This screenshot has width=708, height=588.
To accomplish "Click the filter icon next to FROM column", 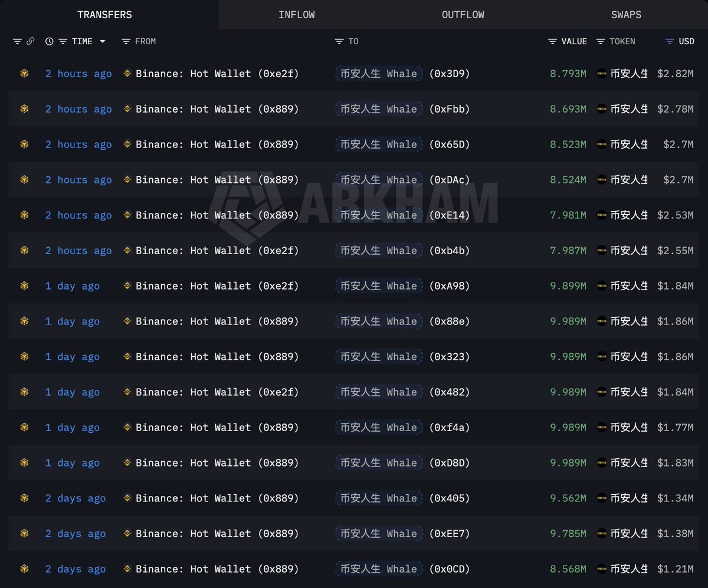I will click(x=125, y=41).
